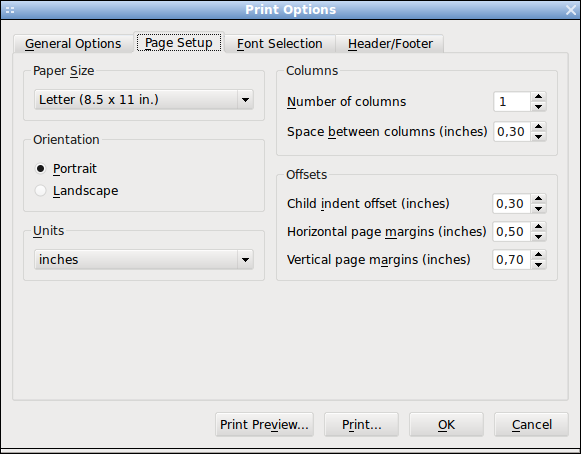Screen dimensions: 581x454
Task: Click the Space between columns field
Action: pyautogui.click(x=512, y=132)
